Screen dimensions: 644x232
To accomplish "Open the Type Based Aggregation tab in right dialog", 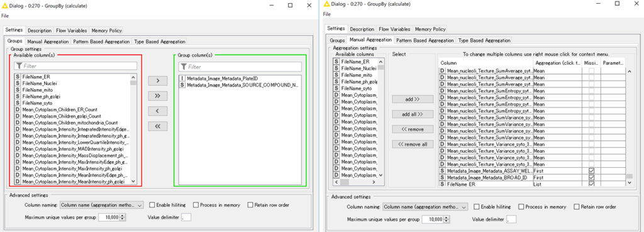I will tap(484, 40).
